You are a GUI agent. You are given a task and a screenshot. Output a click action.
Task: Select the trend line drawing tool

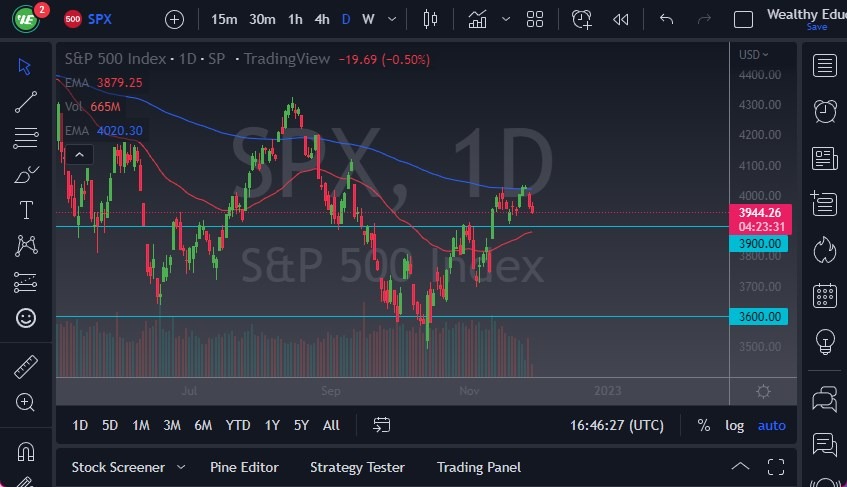(26, 102)
